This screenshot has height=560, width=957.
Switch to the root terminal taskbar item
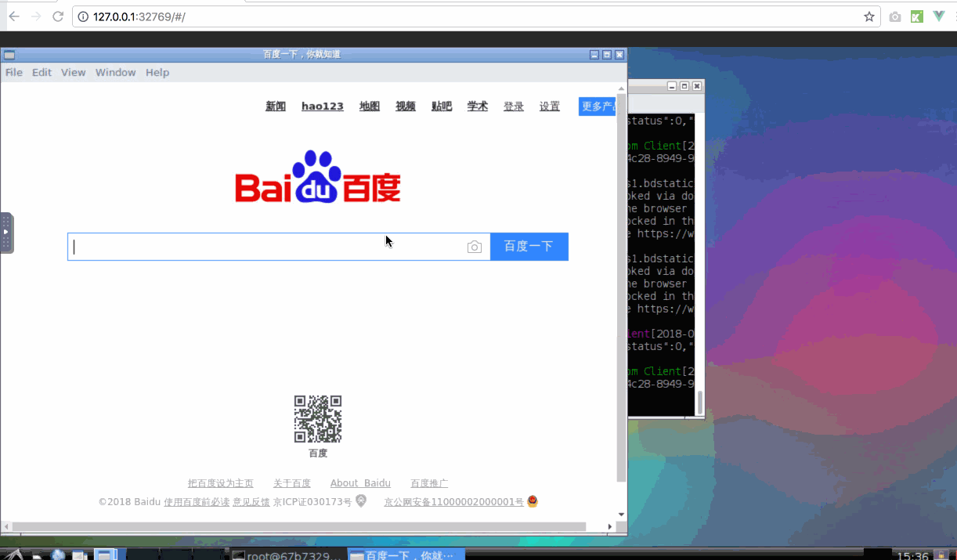288,555
